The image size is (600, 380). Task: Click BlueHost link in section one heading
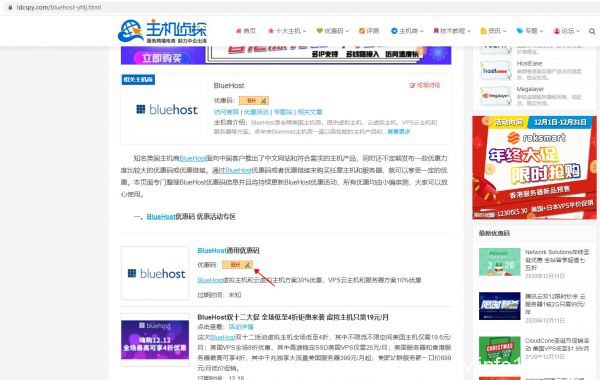[161, 217]
